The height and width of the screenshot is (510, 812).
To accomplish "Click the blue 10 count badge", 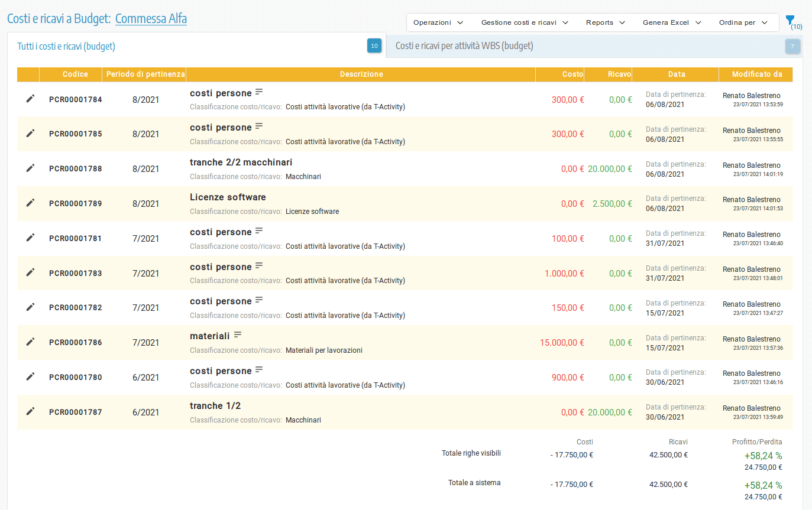I will point(374,46).
